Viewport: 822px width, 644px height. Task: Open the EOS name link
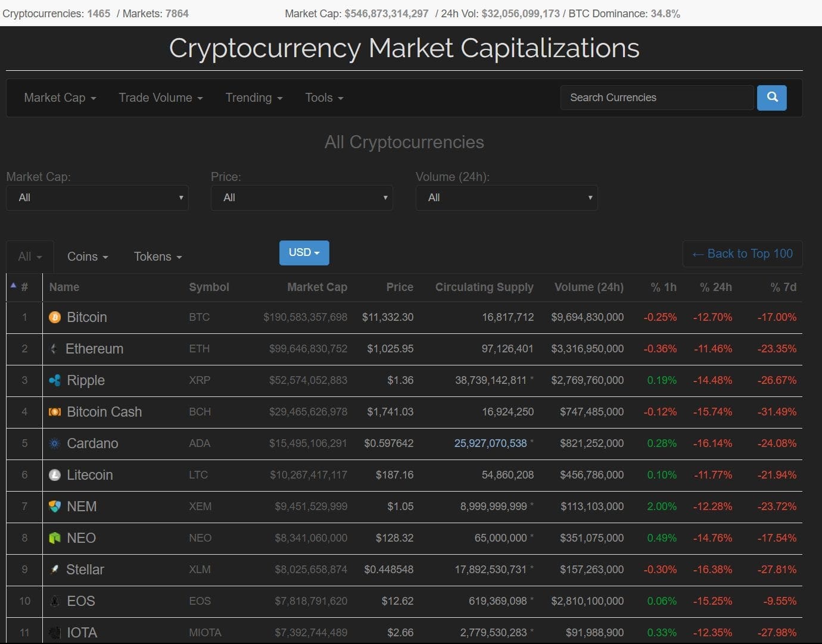point(81,601)
